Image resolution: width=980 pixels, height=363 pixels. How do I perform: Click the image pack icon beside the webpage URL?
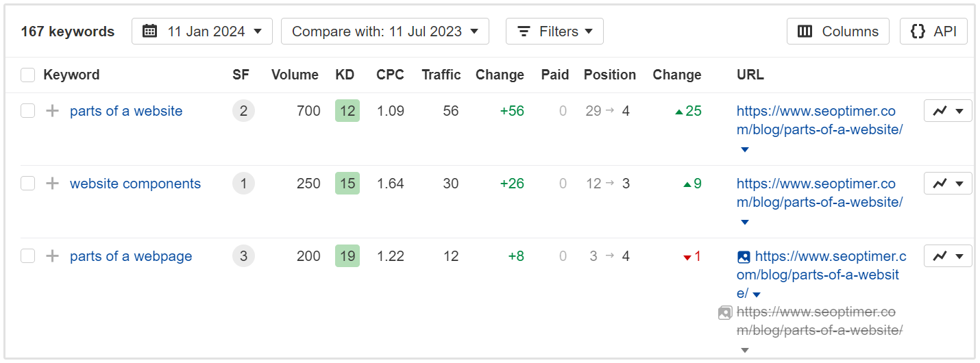[744, 257]
